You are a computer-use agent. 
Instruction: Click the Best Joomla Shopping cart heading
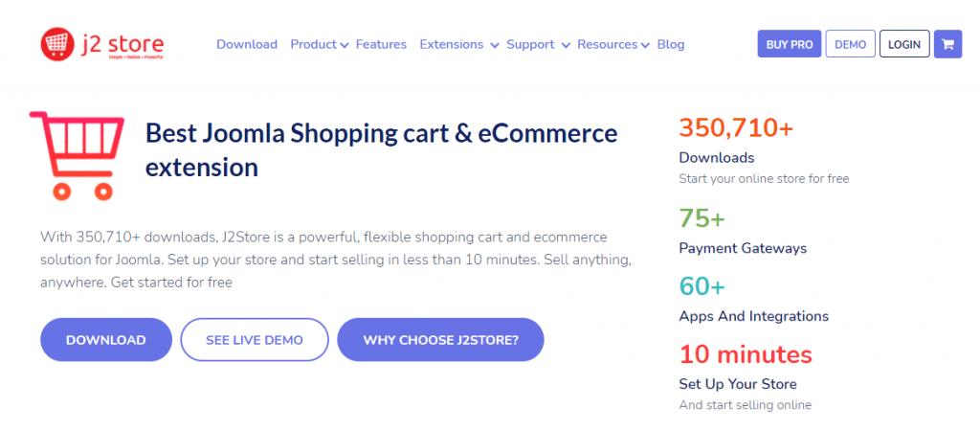[x=381, y=150]
